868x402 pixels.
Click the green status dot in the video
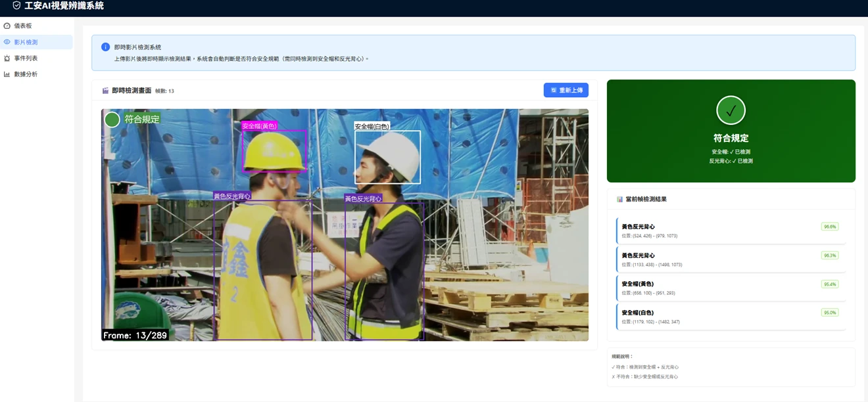point(112,120)
